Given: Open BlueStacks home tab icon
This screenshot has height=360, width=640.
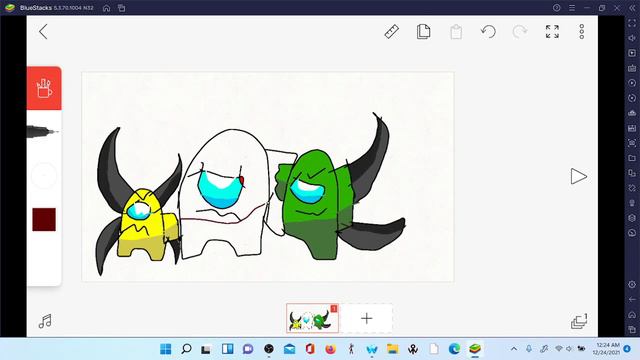Looking at the screenshot, I should pos(107,8).
